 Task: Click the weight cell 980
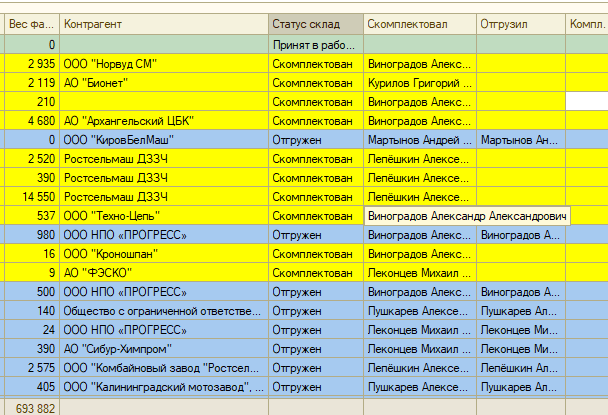click(x=32, y=235)
